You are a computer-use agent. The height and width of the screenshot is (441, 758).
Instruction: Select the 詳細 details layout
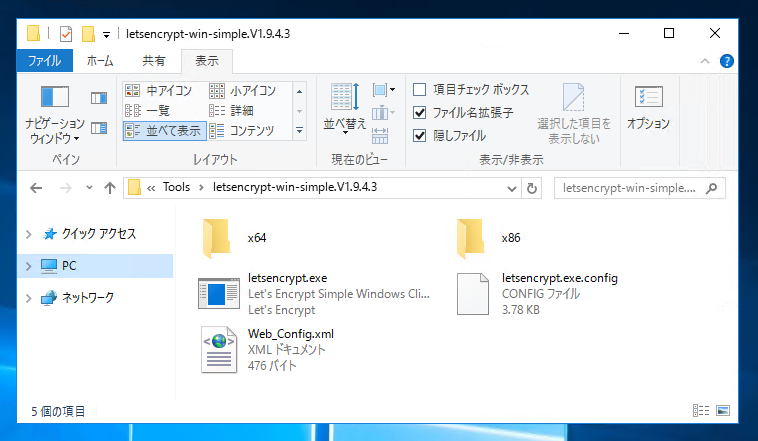coord(232,111)
